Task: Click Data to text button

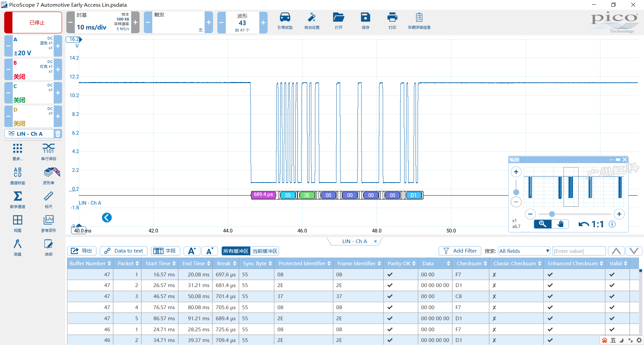Action: point(123,251)
